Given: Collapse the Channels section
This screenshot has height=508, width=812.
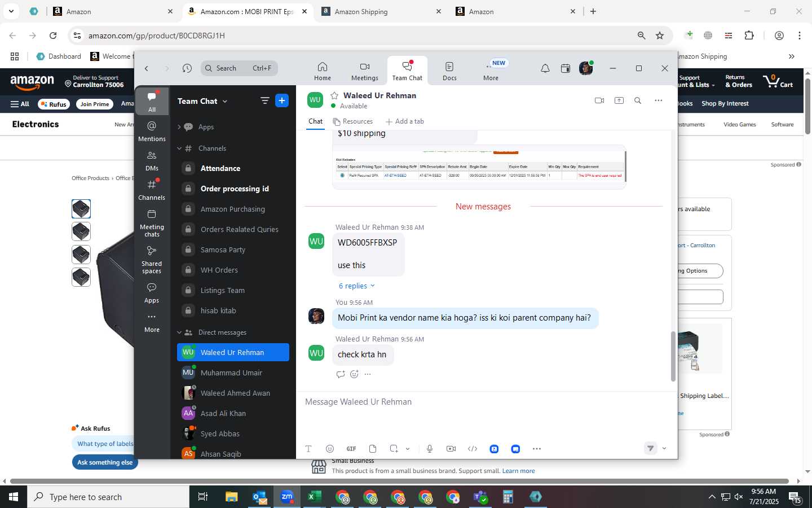Looking at the screenshot, I should pyautogui.click(x=179, y=148).
